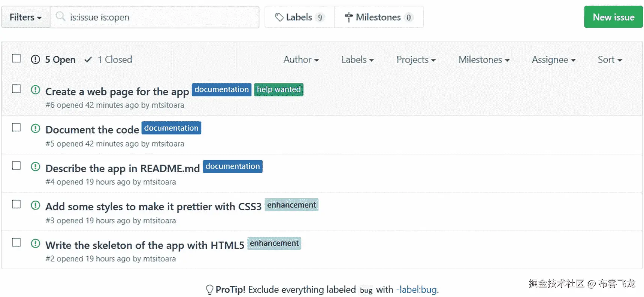Click the open-issue icon beside 'Create a web page'
644x297 pixels.
pyautogui.click(x=35, y=90)
